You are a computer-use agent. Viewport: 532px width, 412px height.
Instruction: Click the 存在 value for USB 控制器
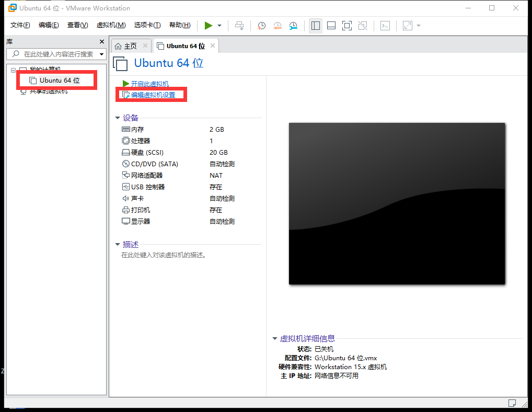tap(216, 187)
